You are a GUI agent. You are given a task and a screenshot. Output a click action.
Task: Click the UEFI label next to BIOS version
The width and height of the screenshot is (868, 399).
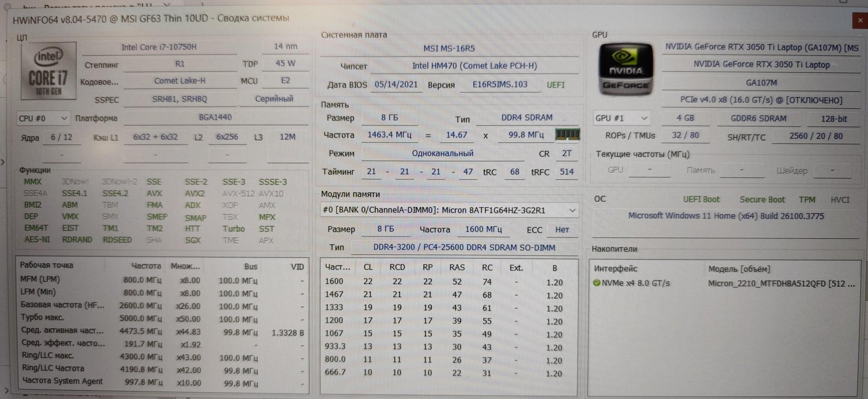556,85
